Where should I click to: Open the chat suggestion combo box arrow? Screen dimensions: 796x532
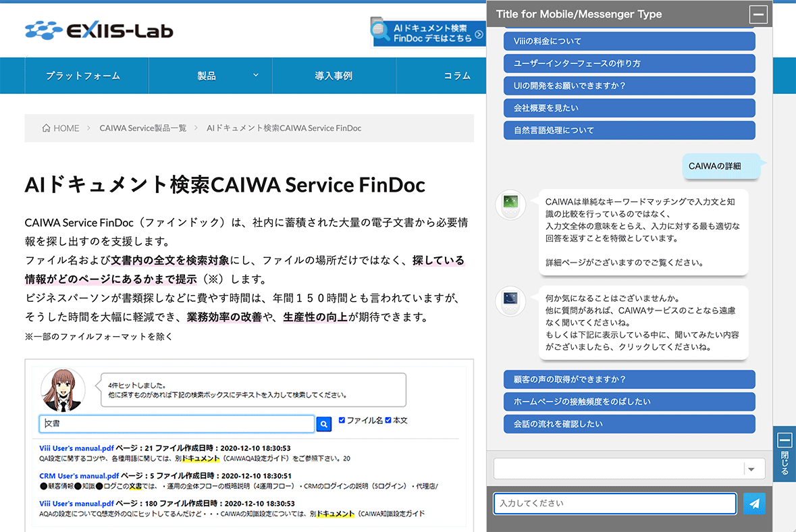tap(751, 469)
